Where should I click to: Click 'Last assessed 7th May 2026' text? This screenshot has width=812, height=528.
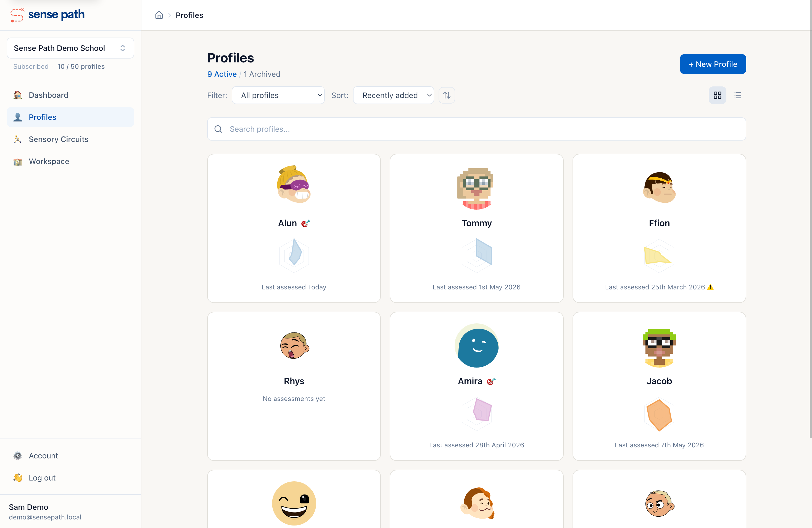(x=659, y=445)
